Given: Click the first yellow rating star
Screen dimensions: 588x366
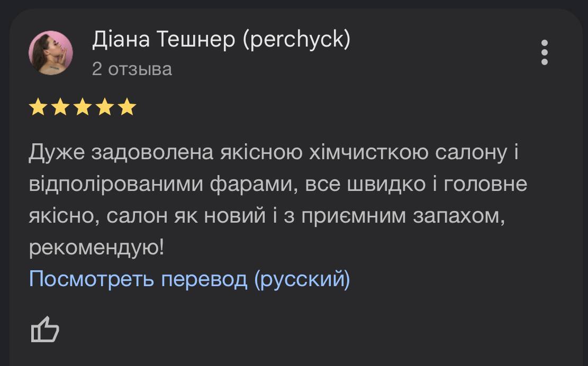Looking at the screenshot, I should click(x=38, y=107).
